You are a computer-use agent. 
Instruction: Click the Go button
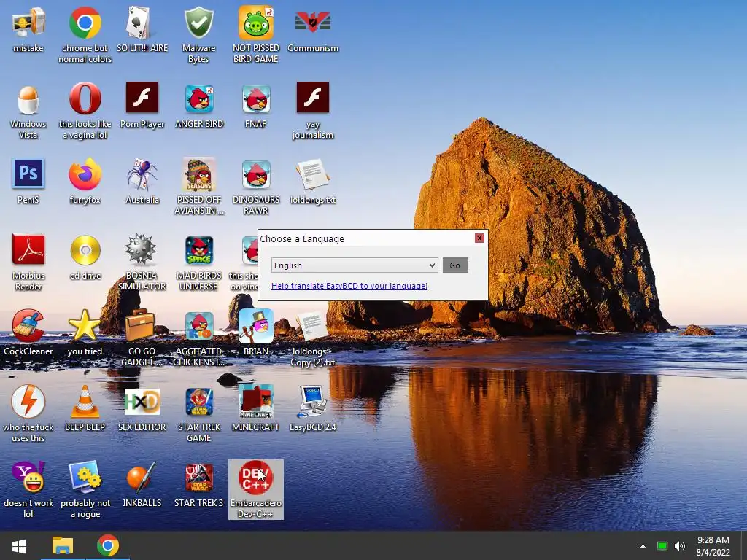tap(455, 265)
